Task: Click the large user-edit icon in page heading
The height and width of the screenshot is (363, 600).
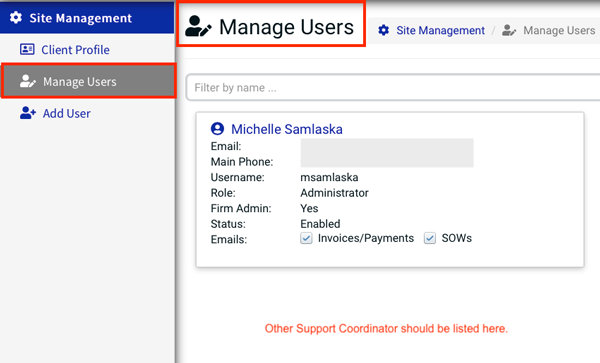Action: [x=198, y=26]
